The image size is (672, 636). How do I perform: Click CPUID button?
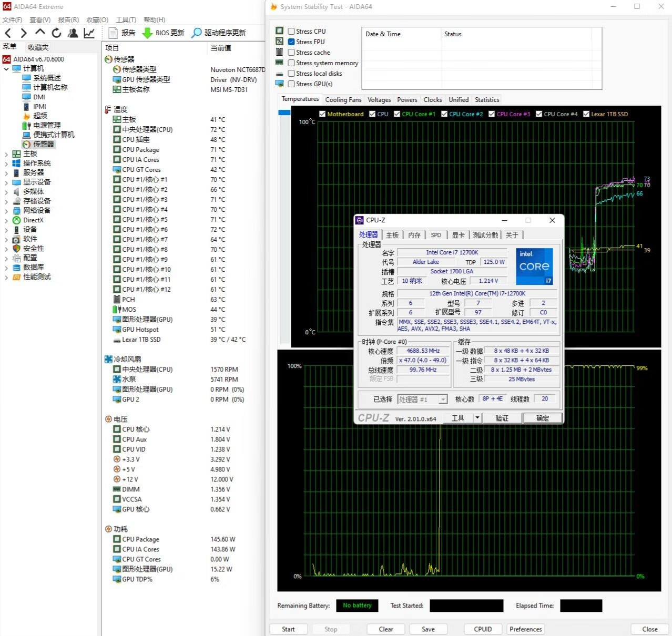483,629
